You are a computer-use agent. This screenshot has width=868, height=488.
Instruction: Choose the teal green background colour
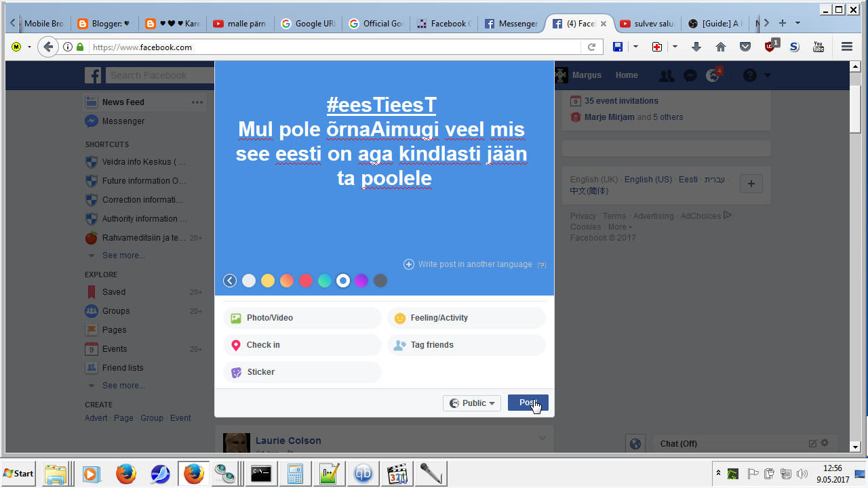pos(325,281)
